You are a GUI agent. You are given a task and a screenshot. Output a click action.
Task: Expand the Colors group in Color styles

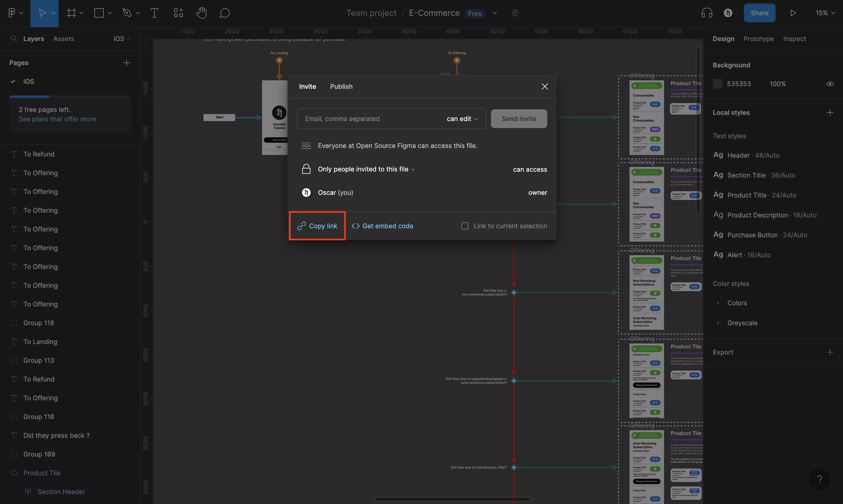pyautogui.click(x=718, y=303)
